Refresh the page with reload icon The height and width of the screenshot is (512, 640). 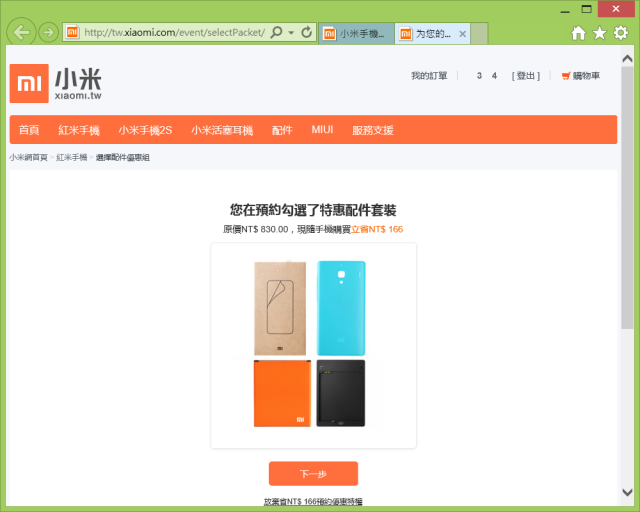tap(306, 32)
